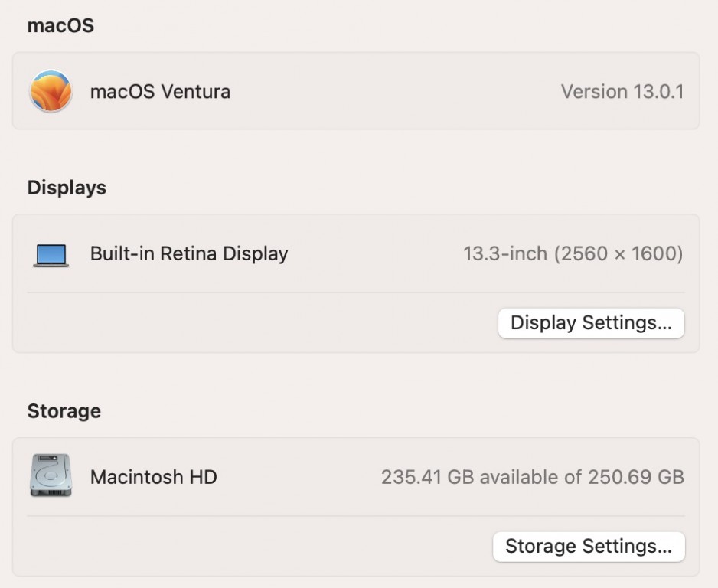
Task: Click blank space left of Display Settings button
Action: click(268, 323)
